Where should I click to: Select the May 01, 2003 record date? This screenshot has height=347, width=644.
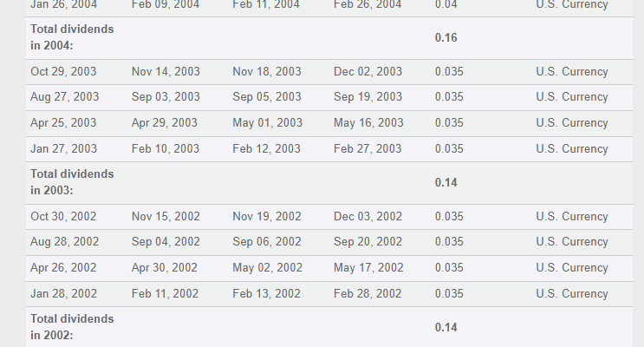267,123
